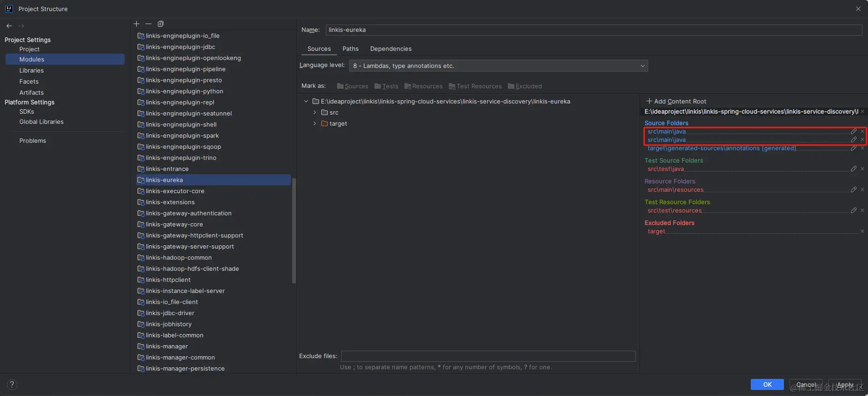Click target\generated-sources\annotations source folder entry
Image resolution: width=868 pixels, height=396 pixels.
click(x=722, y=148)
